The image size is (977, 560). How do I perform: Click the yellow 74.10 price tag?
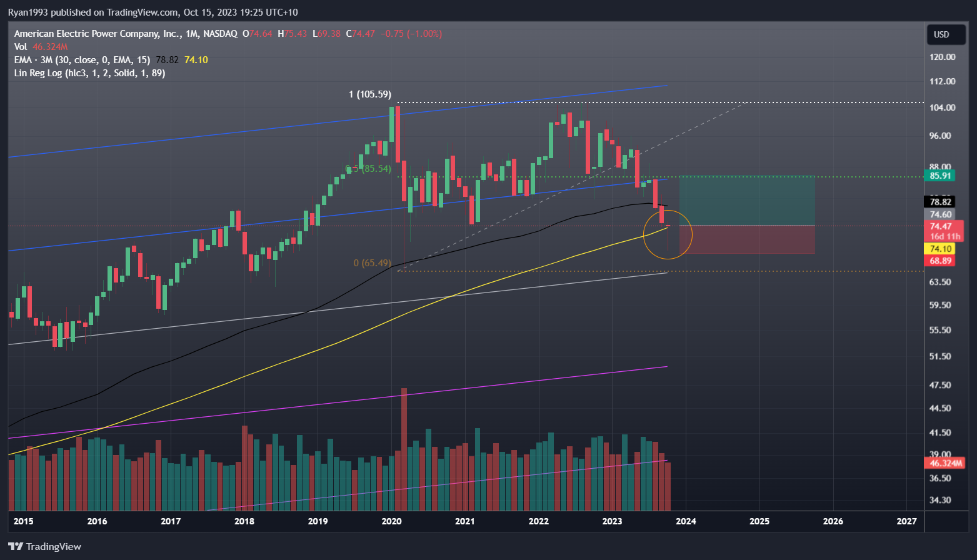941,249
